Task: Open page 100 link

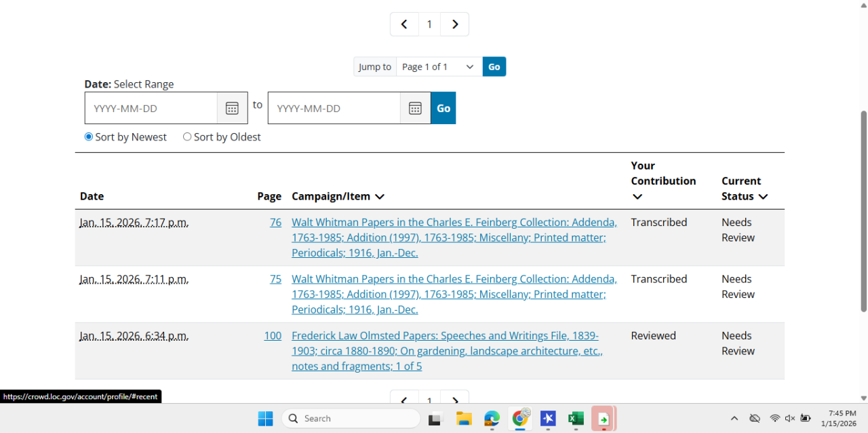Action: 273,336
